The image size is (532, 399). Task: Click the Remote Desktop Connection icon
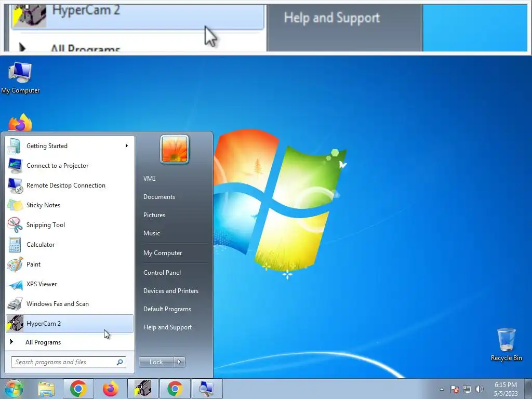pyautogui.click(x=15, y=185)
